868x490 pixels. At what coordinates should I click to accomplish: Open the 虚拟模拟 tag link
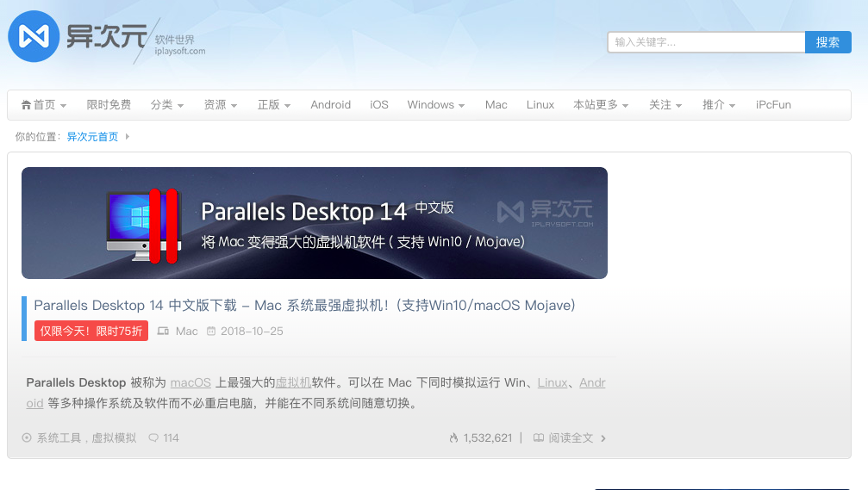click(114, 438)
